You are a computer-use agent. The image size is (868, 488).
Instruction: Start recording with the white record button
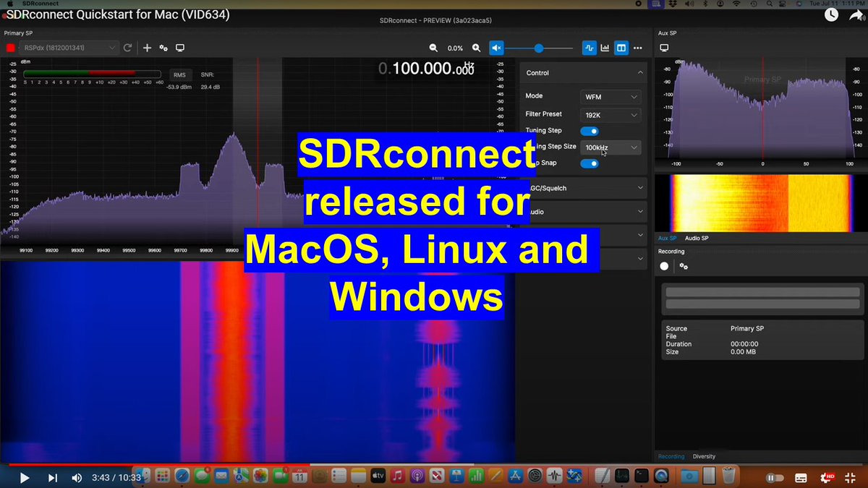tap(664, 266)
